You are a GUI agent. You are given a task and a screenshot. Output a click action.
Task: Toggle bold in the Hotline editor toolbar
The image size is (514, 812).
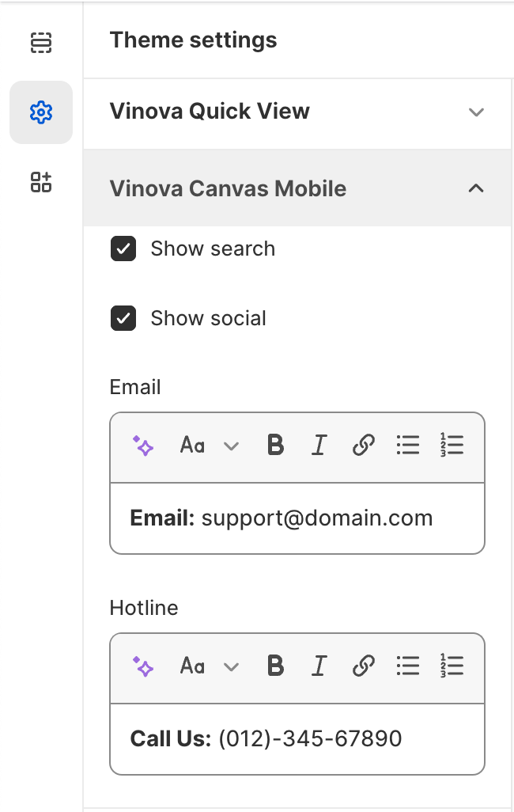pyautogui.click(x=275, y=666)
